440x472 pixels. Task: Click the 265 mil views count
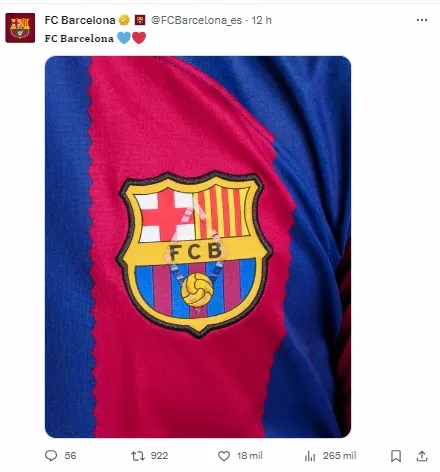pos(339,456)
